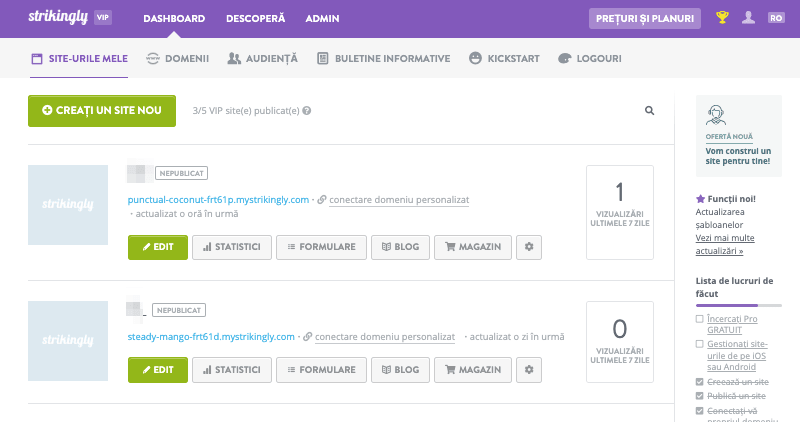Click the 1 vizualizări stats box
Image resolution: width=800 pixels, height=422 pixels.
tap(619, 212)
